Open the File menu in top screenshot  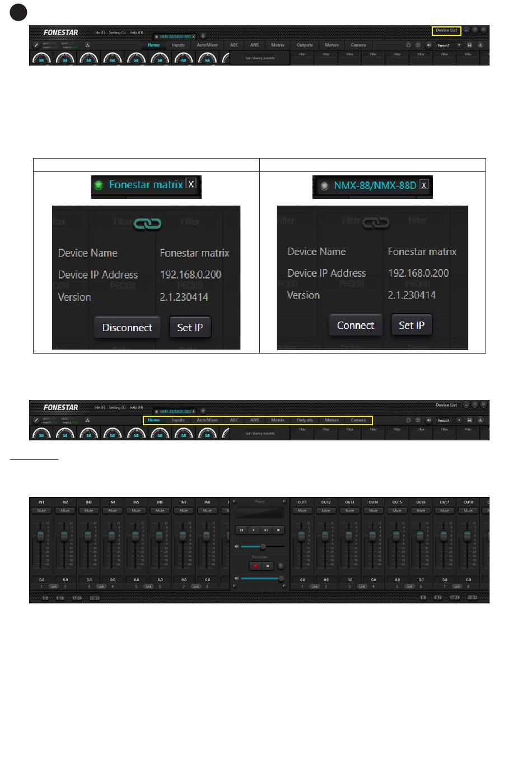(x=100, y=32)
